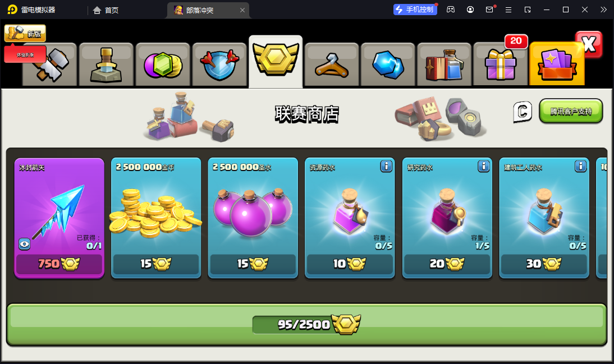This screenshot has width=614, height=364.
Task: Buy 2 500 000 elixir for 15 medals
Action: point(253,264)
